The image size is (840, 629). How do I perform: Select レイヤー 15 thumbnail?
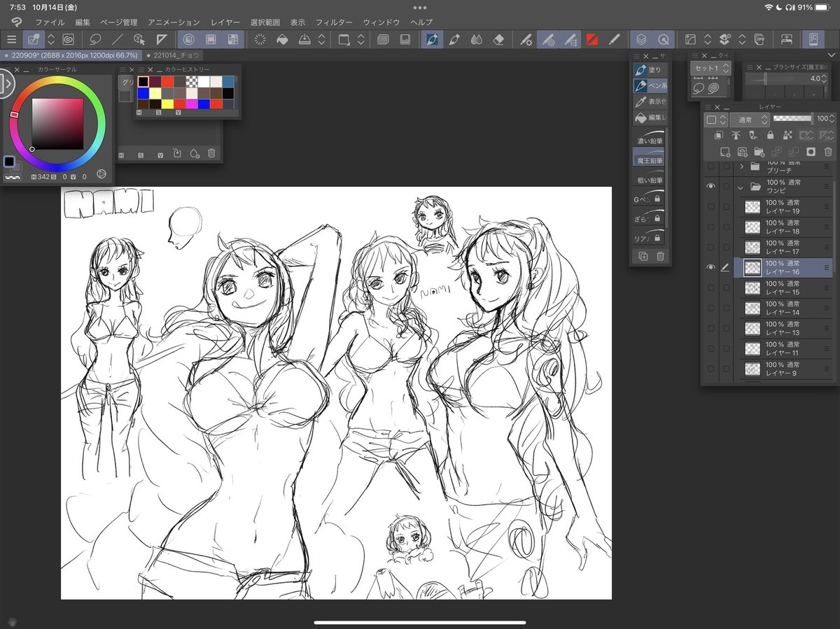click(x=752, y=288)
